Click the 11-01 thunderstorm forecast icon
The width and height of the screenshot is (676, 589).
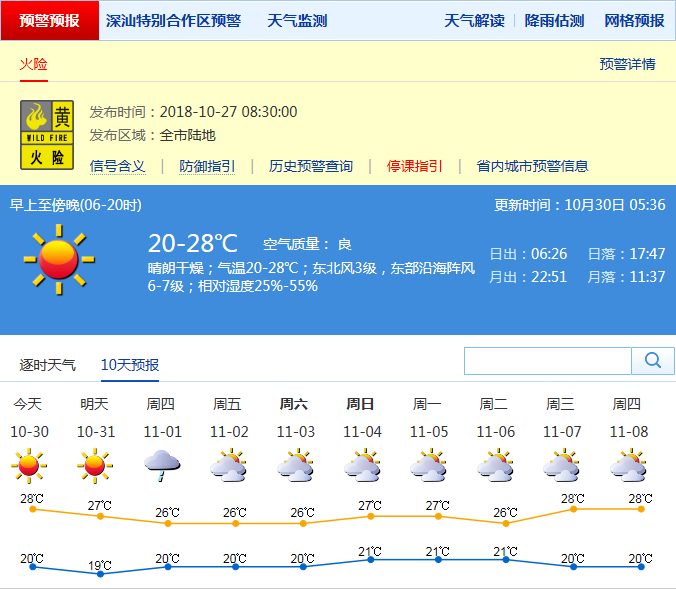161,465
